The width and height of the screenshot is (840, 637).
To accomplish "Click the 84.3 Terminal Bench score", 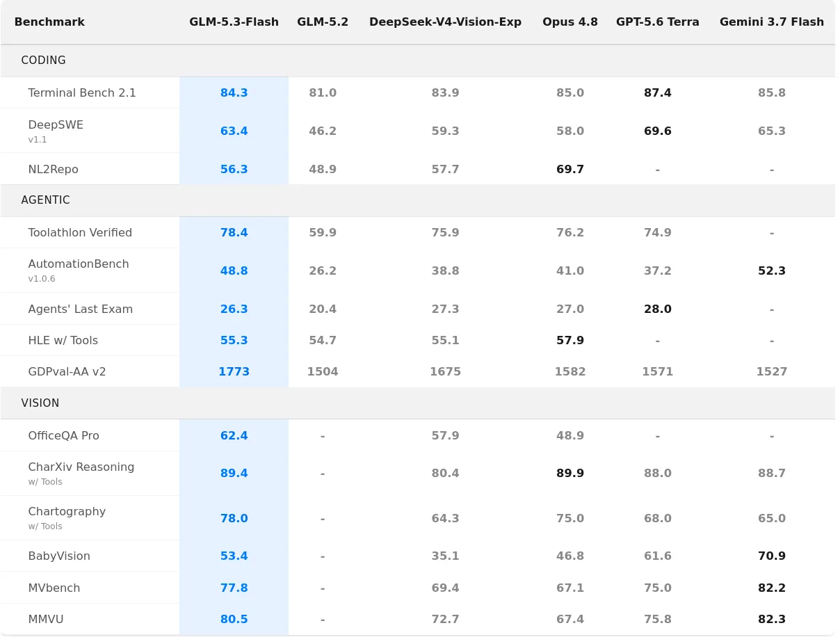I will coord(234,93).
